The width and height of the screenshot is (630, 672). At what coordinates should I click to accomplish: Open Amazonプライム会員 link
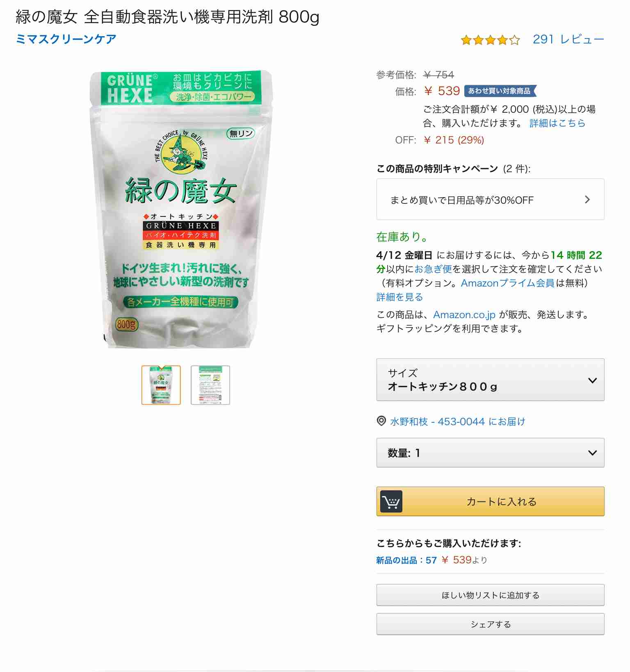508,283
